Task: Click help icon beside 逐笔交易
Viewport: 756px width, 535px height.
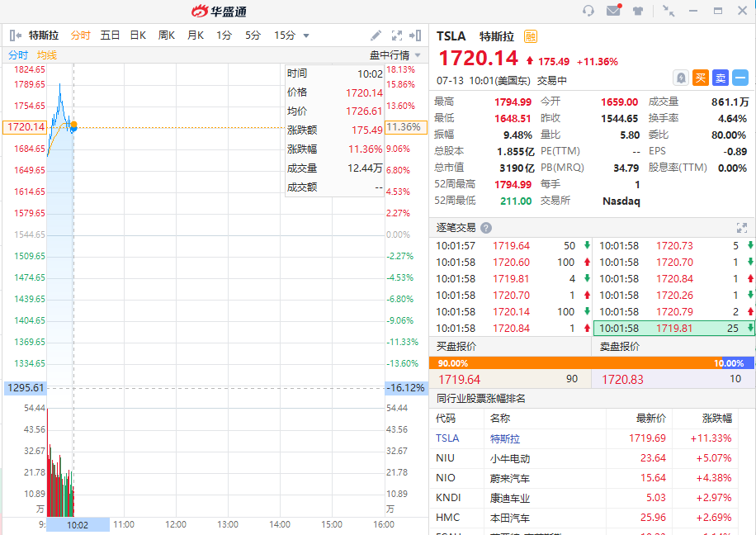Action: 486,228
